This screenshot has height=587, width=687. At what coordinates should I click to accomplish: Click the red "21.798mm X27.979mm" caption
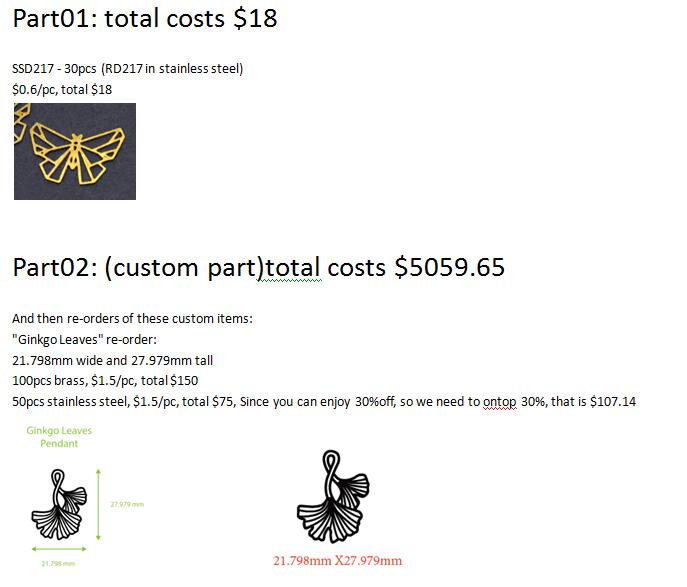point(337,560)
